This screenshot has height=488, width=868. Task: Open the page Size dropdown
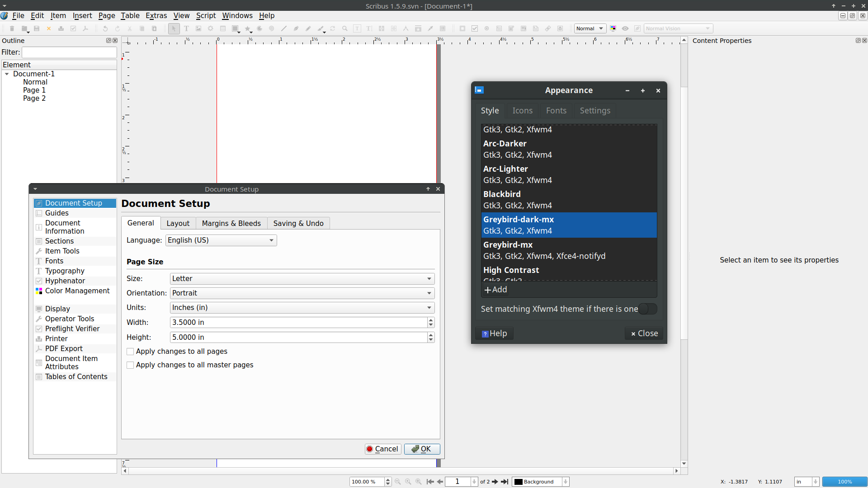[302, 279]
